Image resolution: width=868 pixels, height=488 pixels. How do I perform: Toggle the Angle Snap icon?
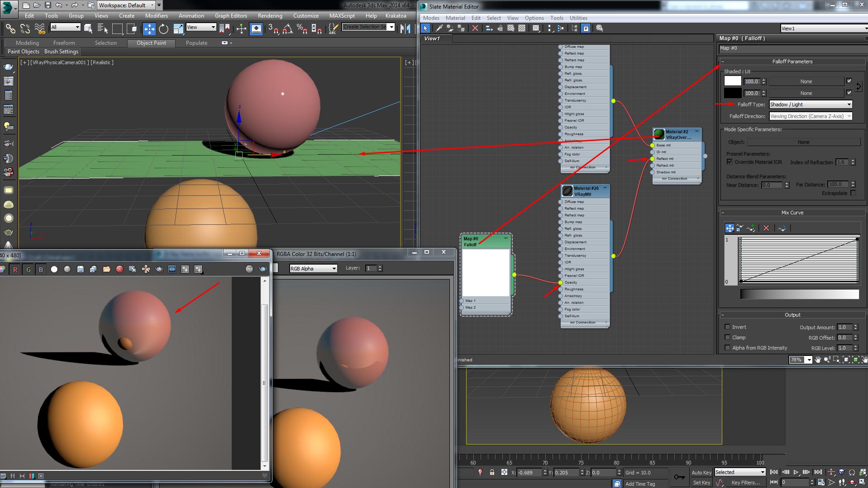point(287,29)
